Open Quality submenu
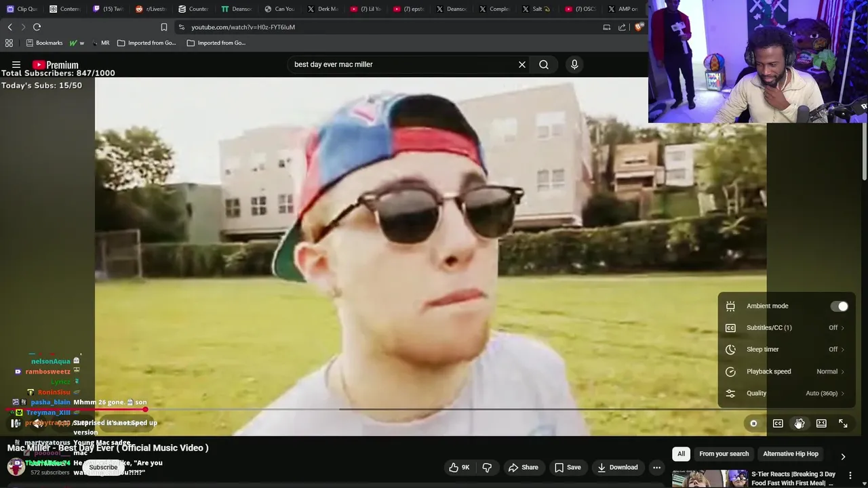Screen dimensions: 868x488 tap(786, 393)
